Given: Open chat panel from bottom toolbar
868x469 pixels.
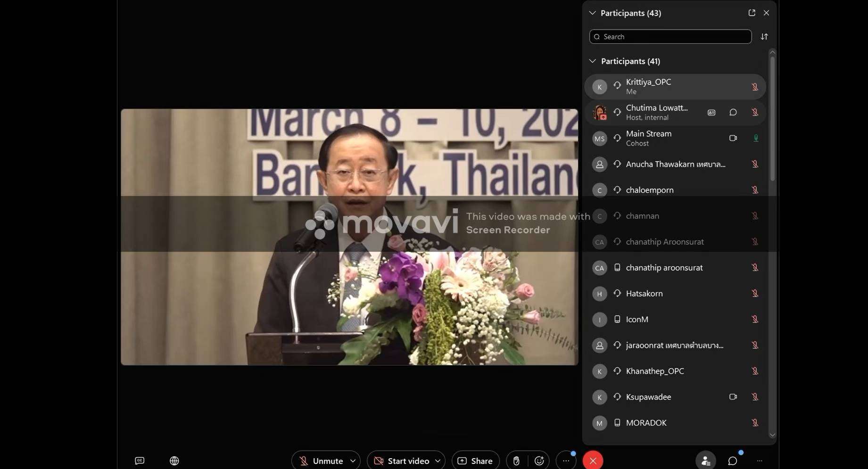Looking at the screenshot, I should click(732, 461).
